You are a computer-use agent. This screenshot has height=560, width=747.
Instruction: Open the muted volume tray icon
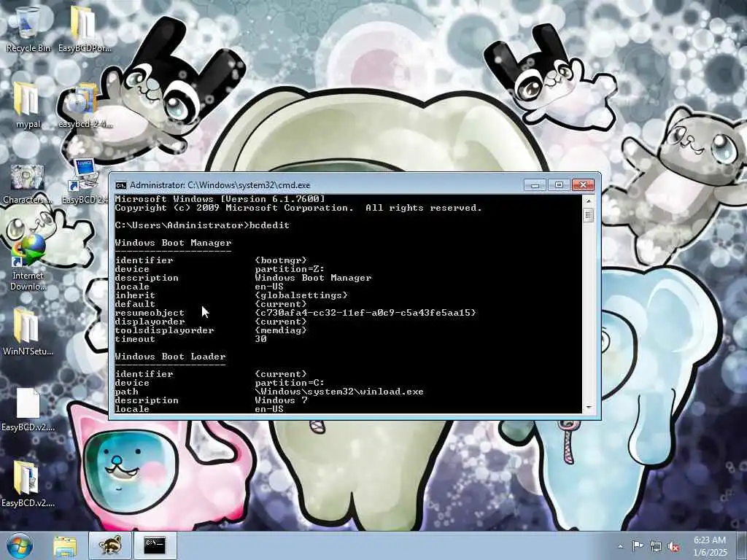coord(673,547)
